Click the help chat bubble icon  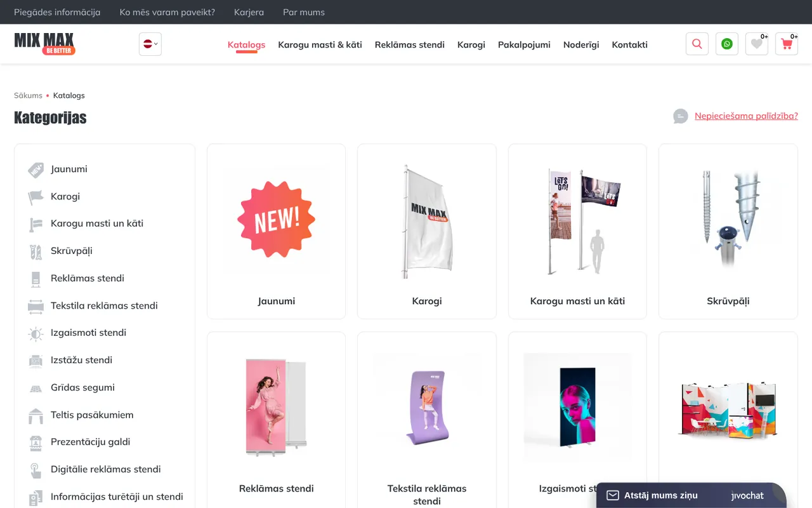pos(681,116)
